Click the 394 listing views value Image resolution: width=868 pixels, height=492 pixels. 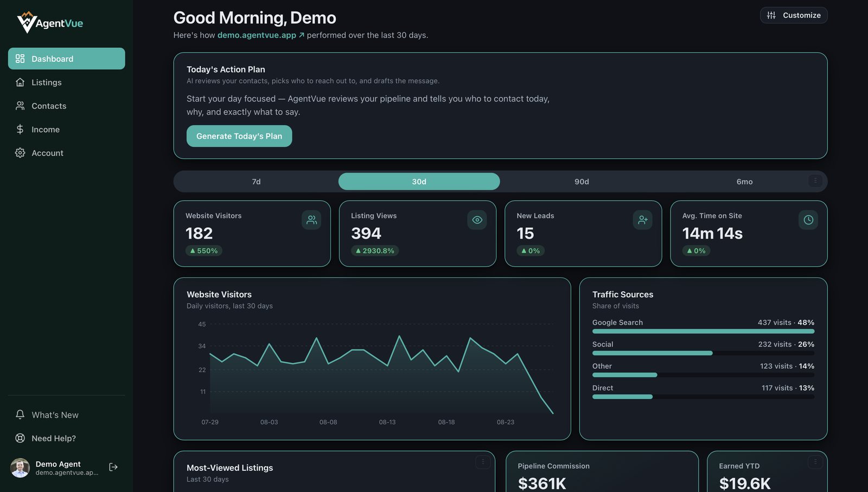(366, 233)
